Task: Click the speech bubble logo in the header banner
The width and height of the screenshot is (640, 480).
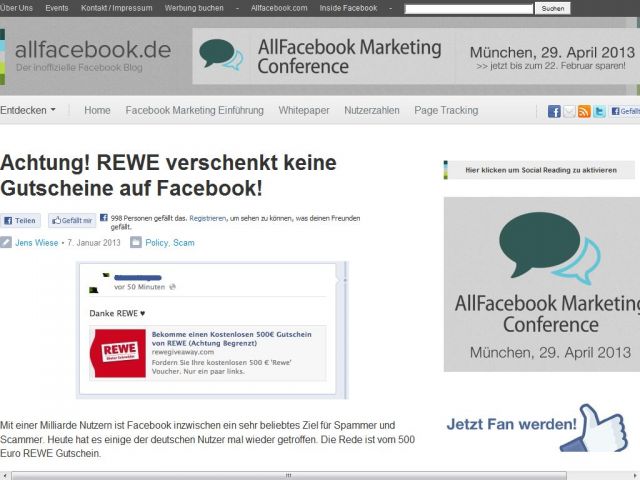Action: (x=220, y=55)
